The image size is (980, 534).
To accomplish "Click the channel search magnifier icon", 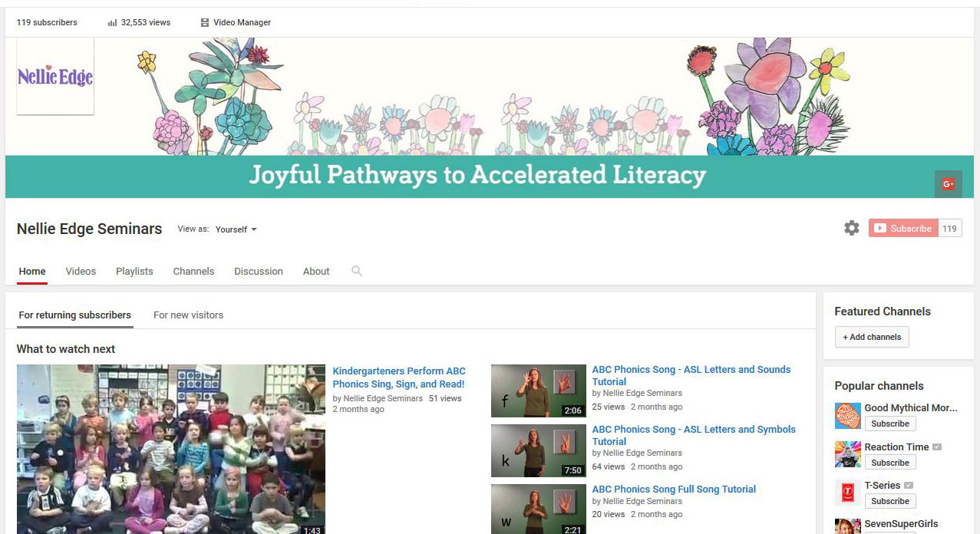I will point(357,271).
